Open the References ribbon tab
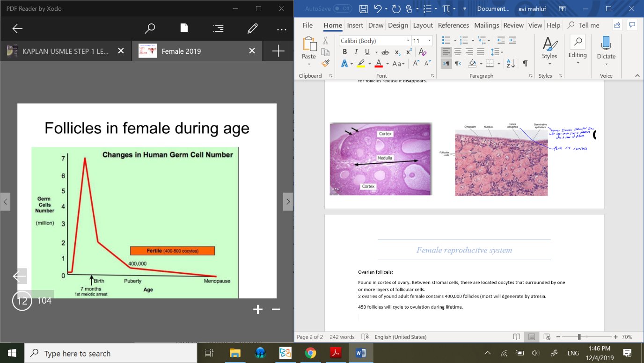The image size is (644, 363). tap(453, 25)
